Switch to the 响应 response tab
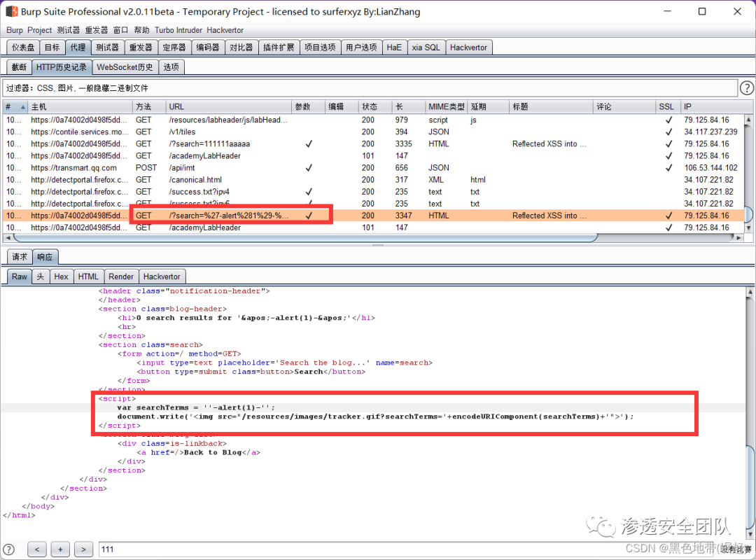Image resolution: width=756 pixels, height=560 pixels. (45, 257)
